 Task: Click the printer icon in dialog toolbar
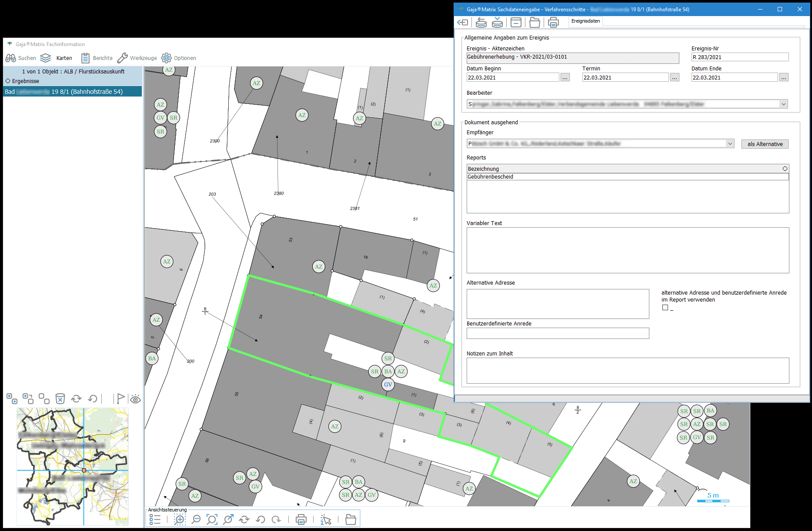(x=553, y=22)
